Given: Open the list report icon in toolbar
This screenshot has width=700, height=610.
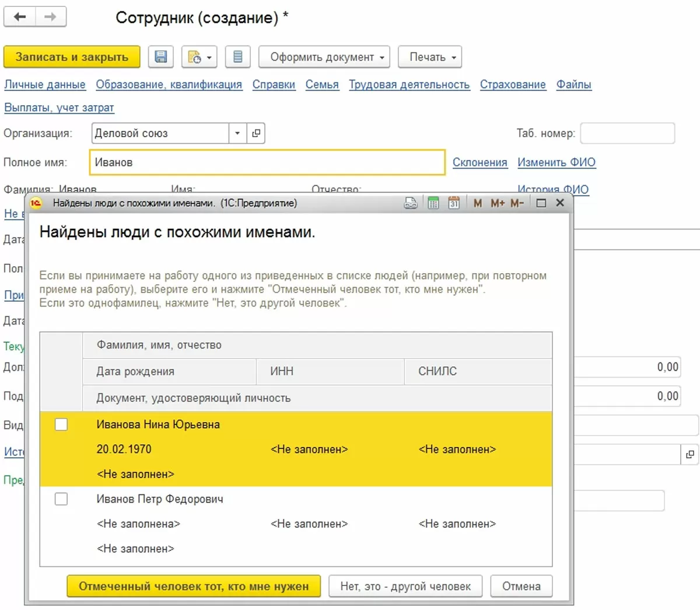Looking at the screenshot, I should (237, 57).
